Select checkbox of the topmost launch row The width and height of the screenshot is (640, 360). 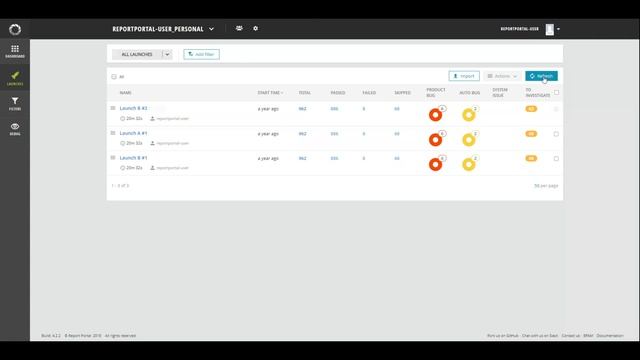(x=556, y=109)
